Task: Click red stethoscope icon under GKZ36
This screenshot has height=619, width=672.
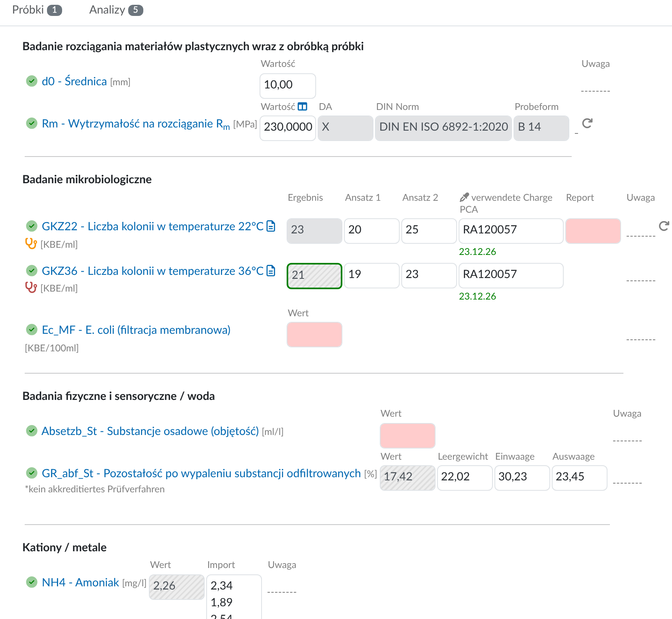Action: (x=31, y=287)
